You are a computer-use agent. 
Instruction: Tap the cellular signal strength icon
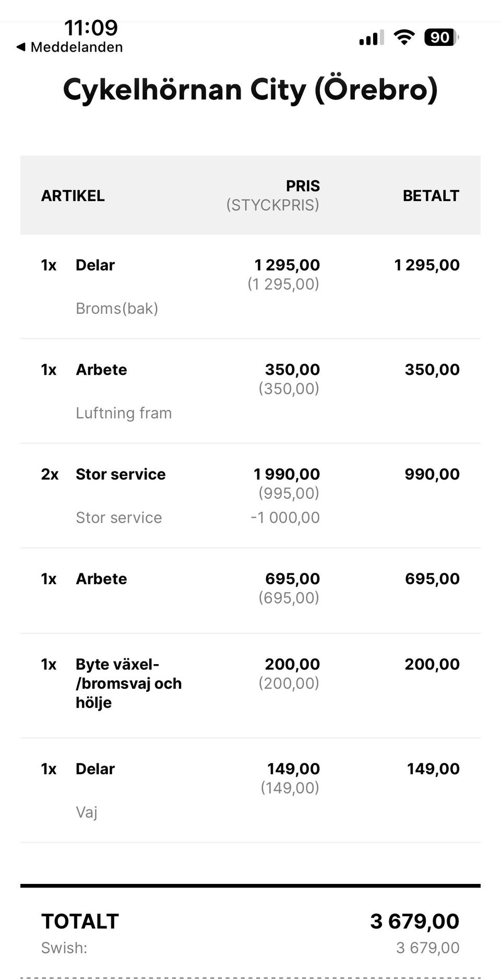(x=371, y=38)
